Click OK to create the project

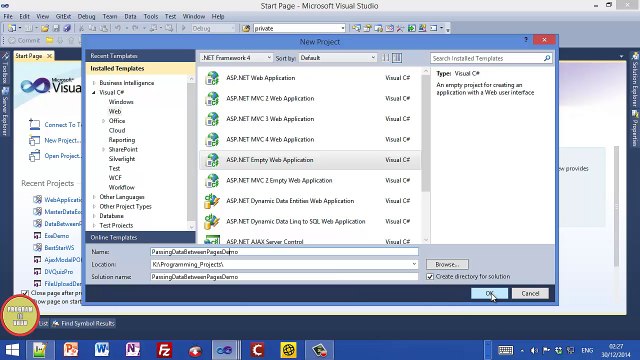[x=489, y=293]
